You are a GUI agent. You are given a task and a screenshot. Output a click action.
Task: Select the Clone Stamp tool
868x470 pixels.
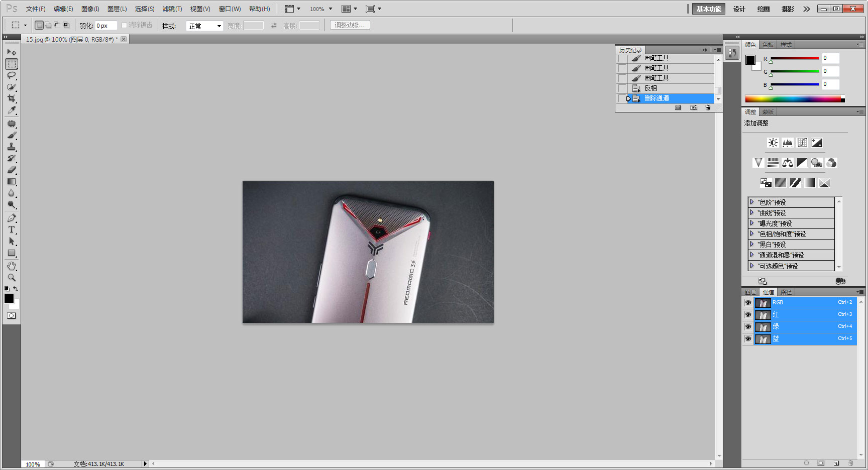11,147
